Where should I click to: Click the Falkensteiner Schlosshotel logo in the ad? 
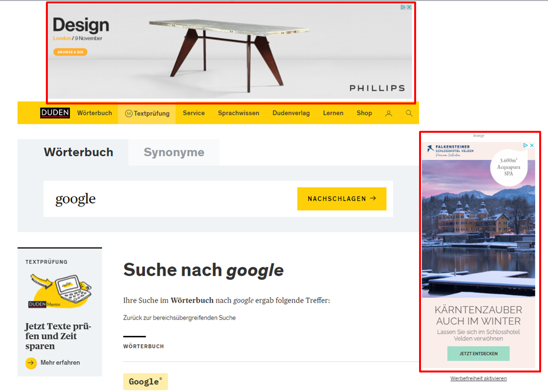pos(452,148)
